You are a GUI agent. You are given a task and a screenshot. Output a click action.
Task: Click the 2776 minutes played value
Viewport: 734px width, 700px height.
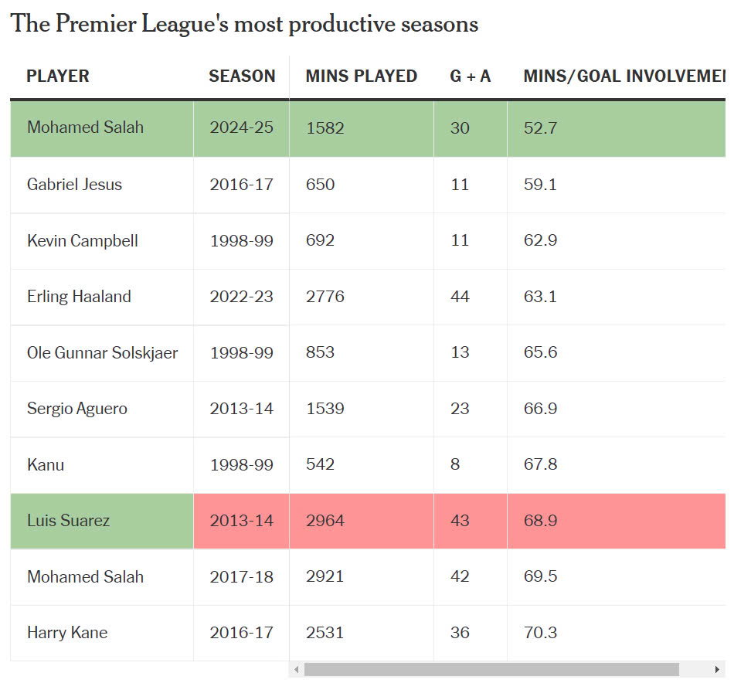[325, 297]
